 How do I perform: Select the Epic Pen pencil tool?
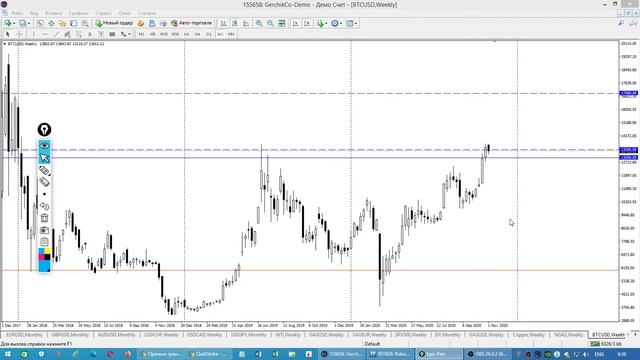(44, 171)
